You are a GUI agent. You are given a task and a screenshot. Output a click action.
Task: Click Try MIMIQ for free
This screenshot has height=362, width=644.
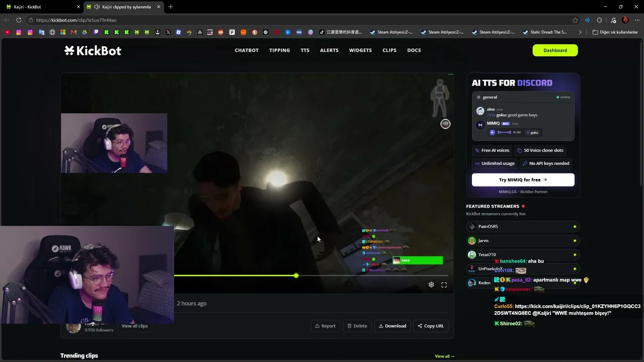click(x=523, y=179)
